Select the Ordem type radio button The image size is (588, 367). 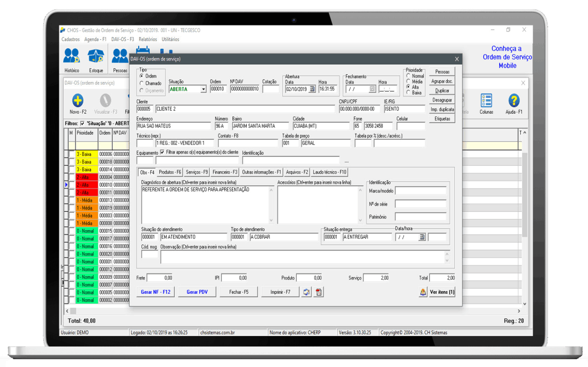coord(141,76)
